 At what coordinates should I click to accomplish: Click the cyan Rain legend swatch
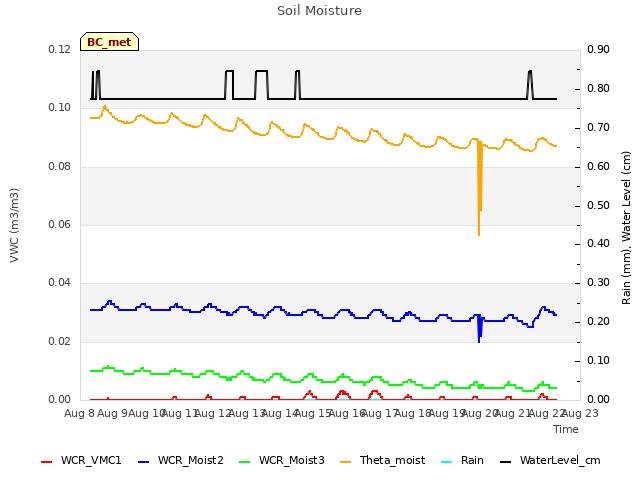point(447,462)
